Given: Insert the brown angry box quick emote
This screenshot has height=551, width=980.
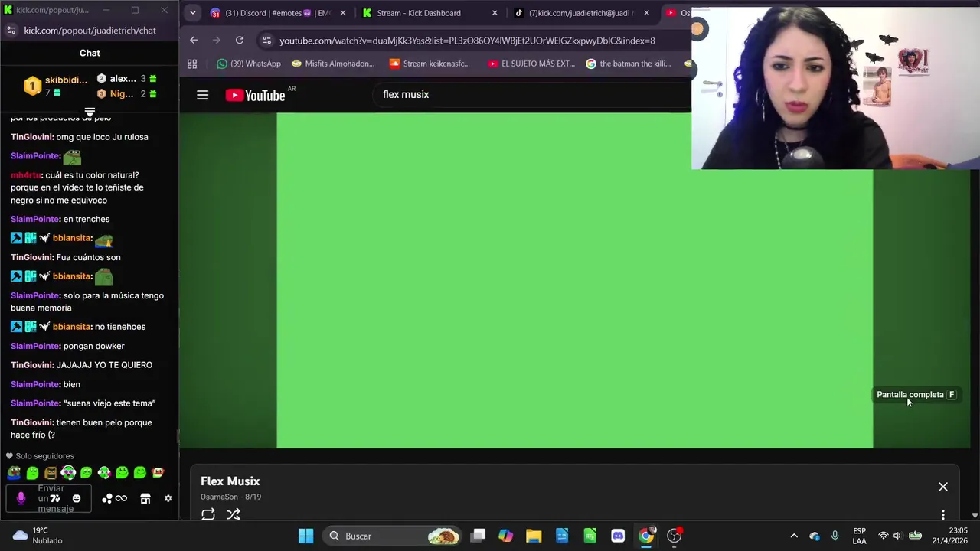Looking at the screenshot, I should click(x=51, y=473).
